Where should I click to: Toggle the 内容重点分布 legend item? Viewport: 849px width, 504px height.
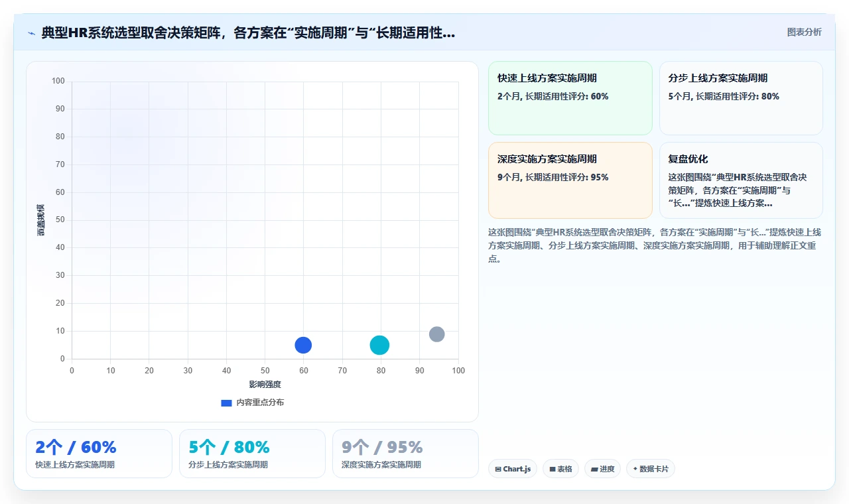tap(252, 403)
